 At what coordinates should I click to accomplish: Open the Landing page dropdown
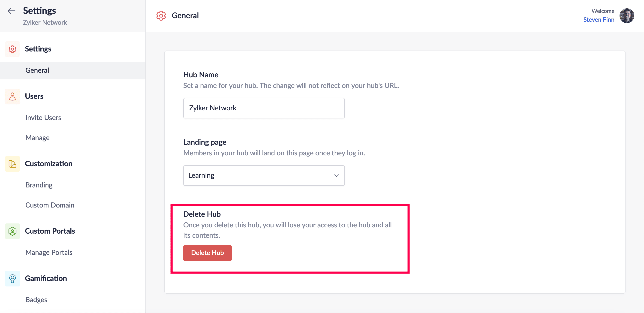point(264,175)
